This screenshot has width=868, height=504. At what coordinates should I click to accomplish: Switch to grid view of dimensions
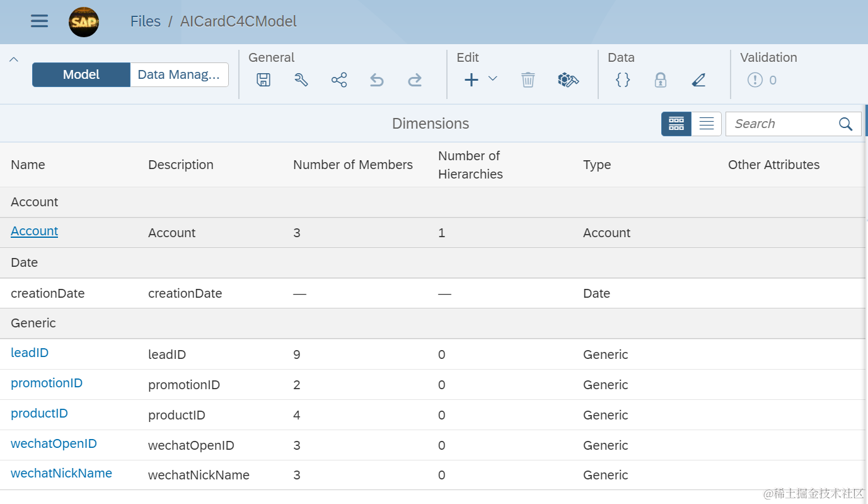tap(676, 124)
